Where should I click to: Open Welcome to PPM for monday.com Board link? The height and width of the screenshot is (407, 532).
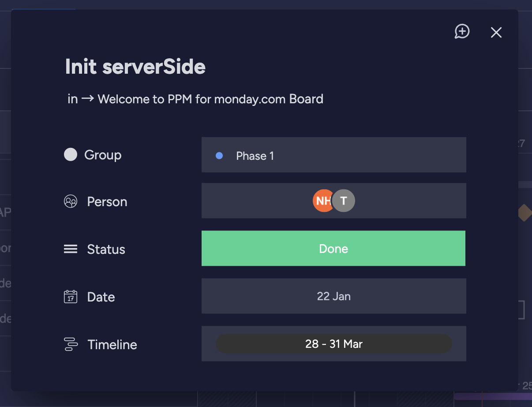210,99
